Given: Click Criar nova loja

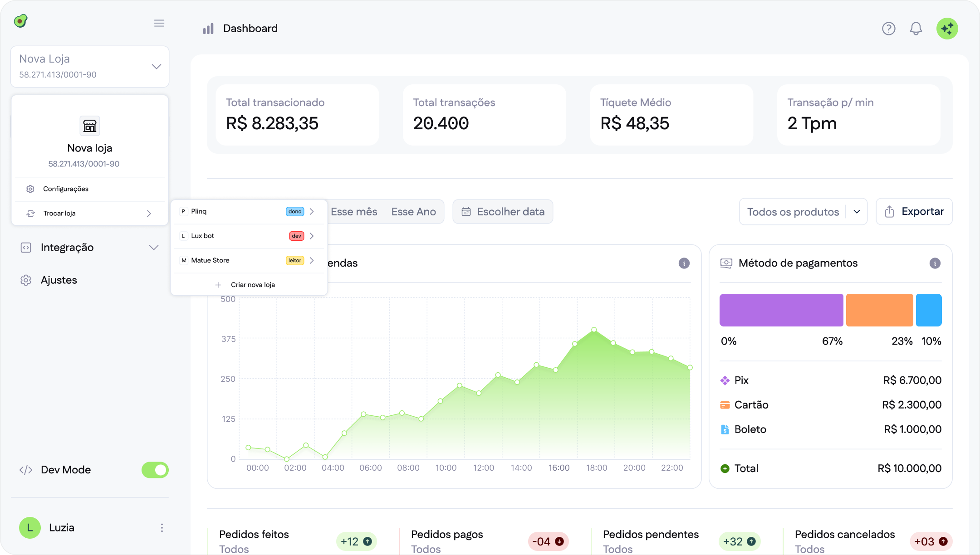Looking at the screenshot, I should click(x=253, y=284).
